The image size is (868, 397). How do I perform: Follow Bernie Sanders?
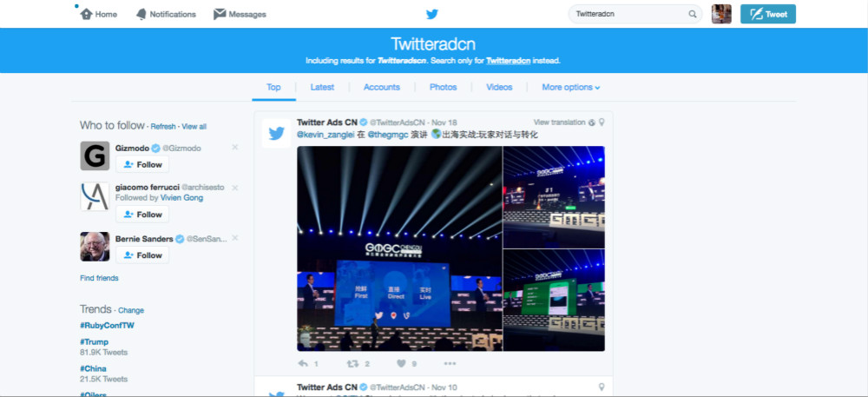pos(142,255)
